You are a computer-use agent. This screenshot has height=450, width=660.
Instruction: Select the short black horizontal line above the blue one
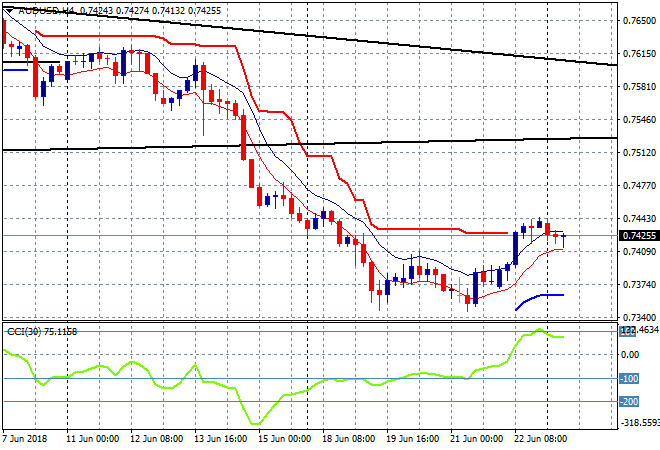point(31,62)
